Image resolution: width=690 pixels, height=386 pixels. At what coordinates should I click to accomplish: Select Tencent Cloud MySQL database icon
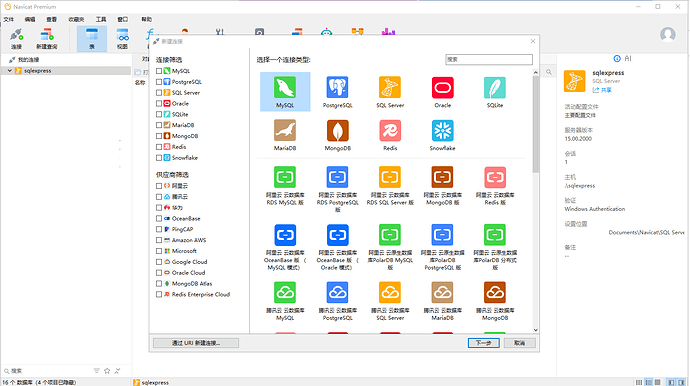click(285, 293)
